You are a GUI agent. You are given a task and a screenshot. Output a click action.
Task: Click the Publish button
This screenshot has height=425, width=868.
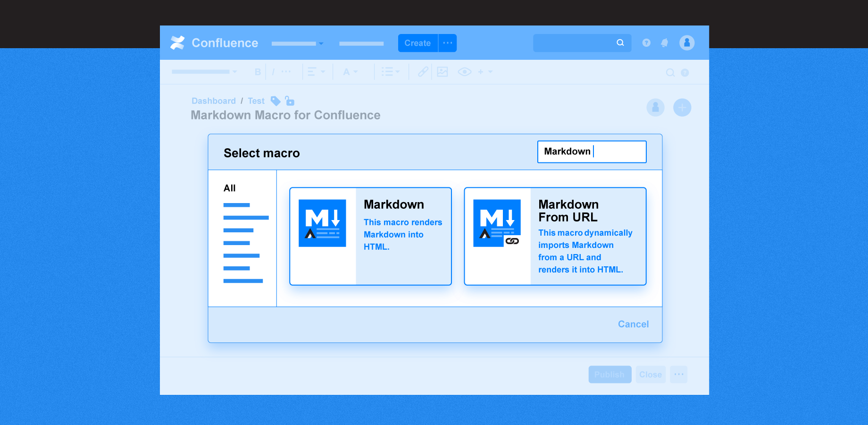609,374
